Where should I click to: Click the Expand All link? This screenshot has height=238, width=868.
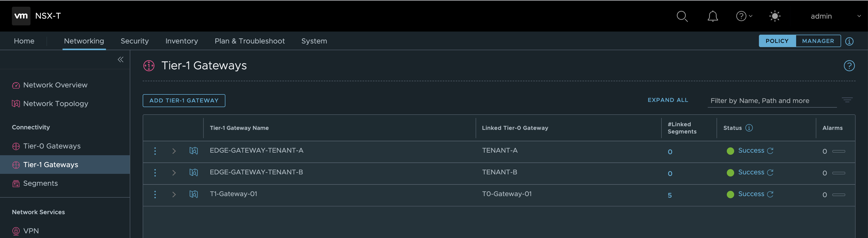coord(667,100)
